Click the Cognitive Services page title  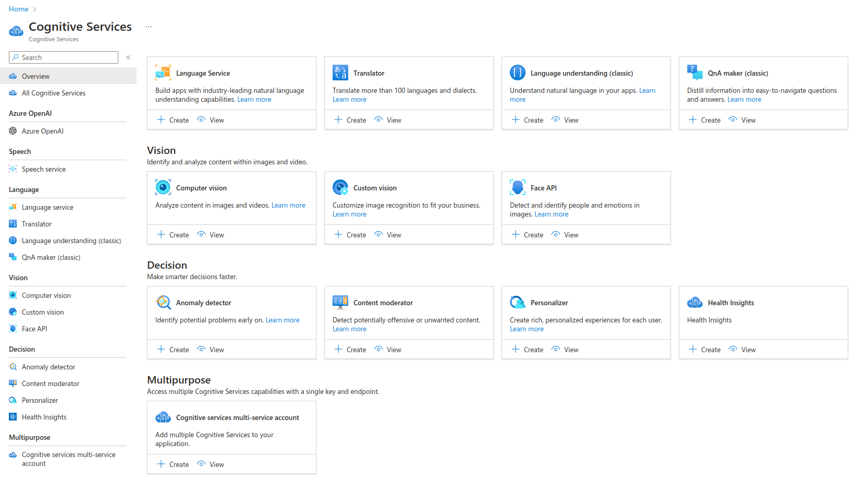[x=80, y=27]
